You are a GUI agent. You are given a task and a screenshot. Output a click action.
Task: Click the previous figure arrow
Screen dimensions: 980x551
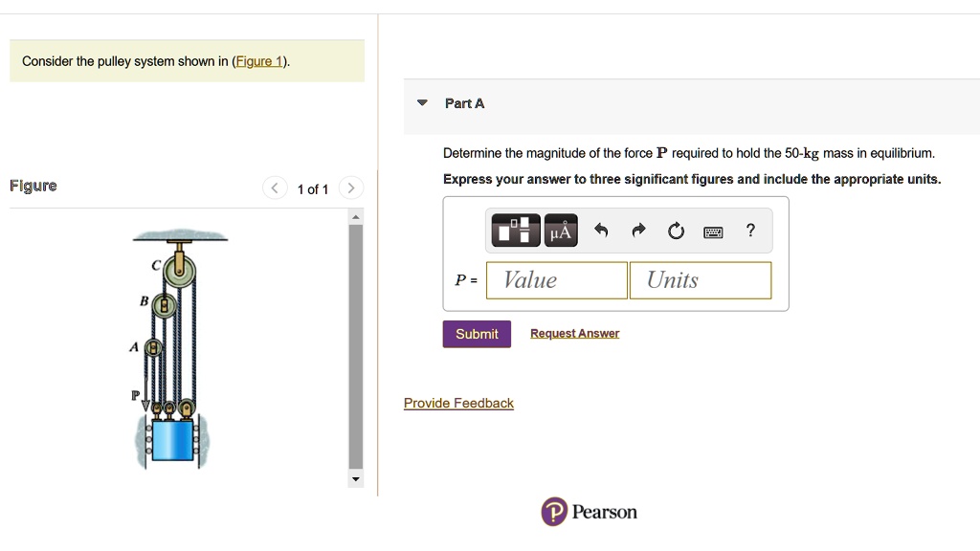tap(275, 188)
